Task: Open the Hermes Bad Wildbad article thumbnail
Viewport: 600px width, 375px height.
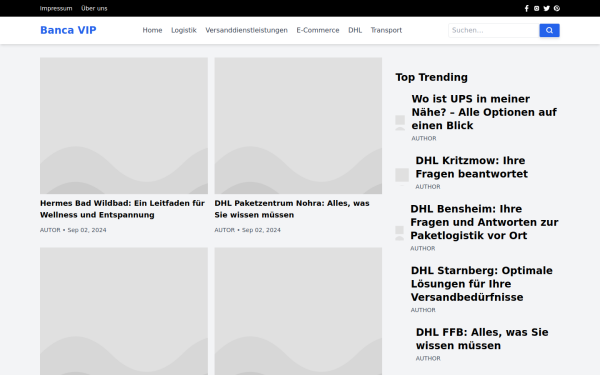Action: click(x=124, y=126)
